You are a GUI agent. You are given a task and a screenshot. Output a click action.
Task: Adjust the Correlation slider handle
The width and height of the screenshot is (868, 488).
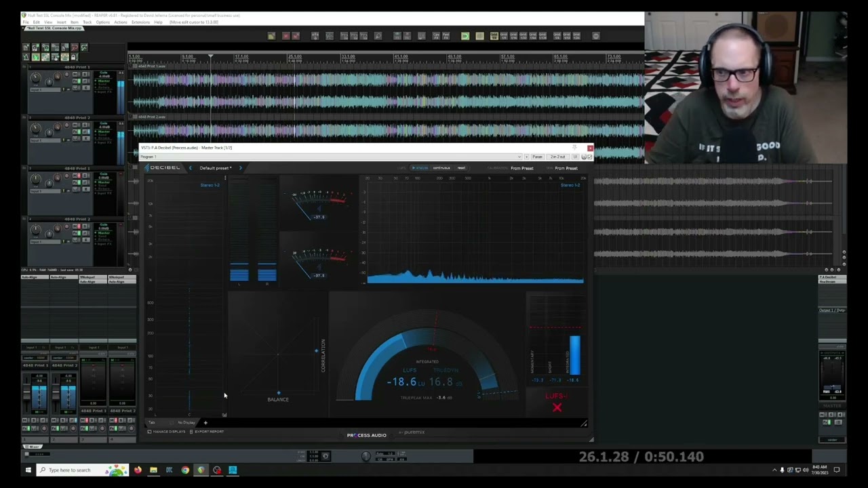tap(316, 350)
